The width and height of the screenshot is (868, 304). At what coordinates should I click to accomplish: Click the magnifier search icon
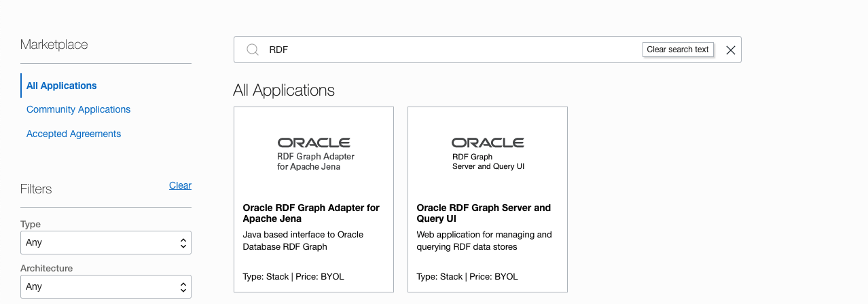coord(253,50)
